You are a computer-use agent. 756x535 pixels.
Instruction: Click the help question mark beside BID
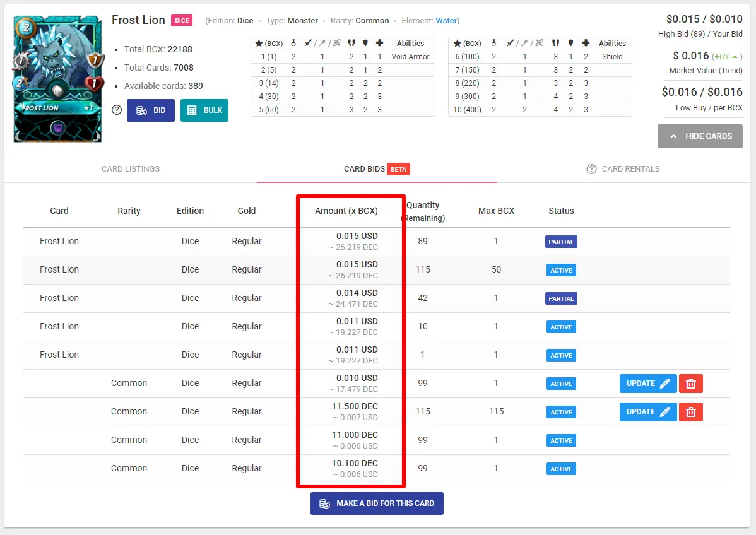point(117,110)
